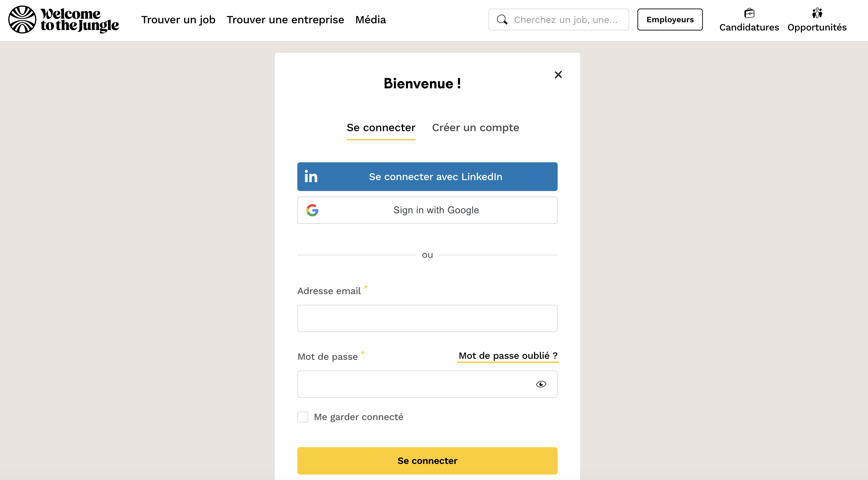Screen dimensions: 868x480
Task: Focus the Adresse email field
Action: [x=427, y=318]
